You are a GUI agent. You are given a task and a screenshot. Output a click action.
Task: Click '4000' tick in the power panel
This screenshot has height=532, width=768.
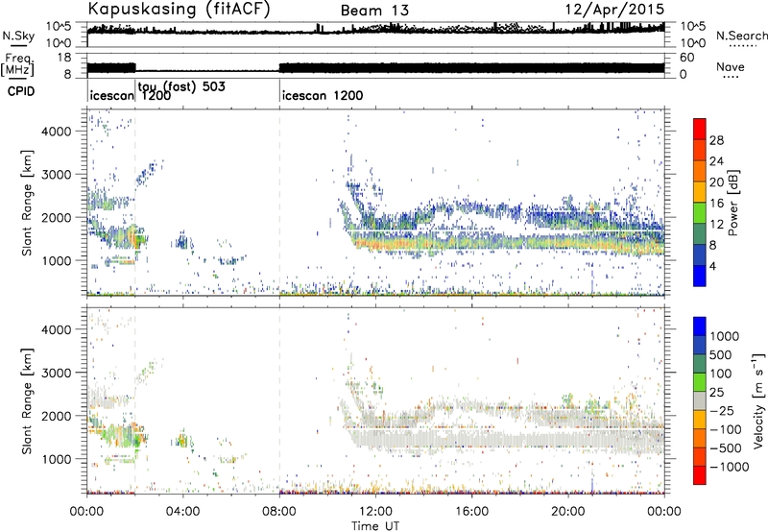pos(56,132)
